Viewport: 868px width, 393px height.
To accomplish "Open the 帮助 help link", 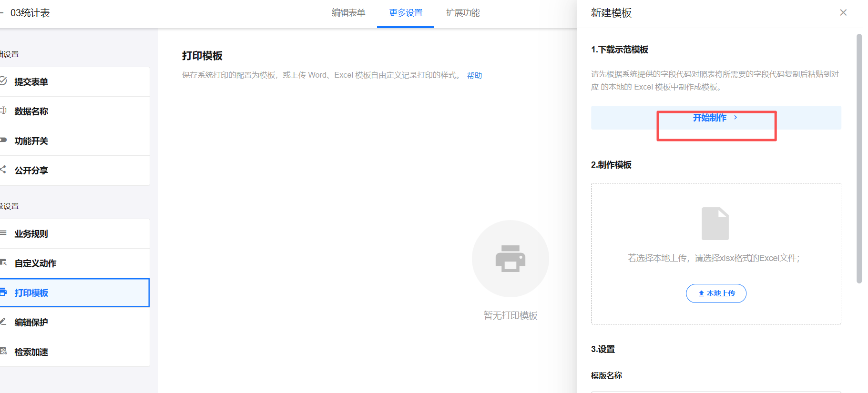I will coord(474,75).
